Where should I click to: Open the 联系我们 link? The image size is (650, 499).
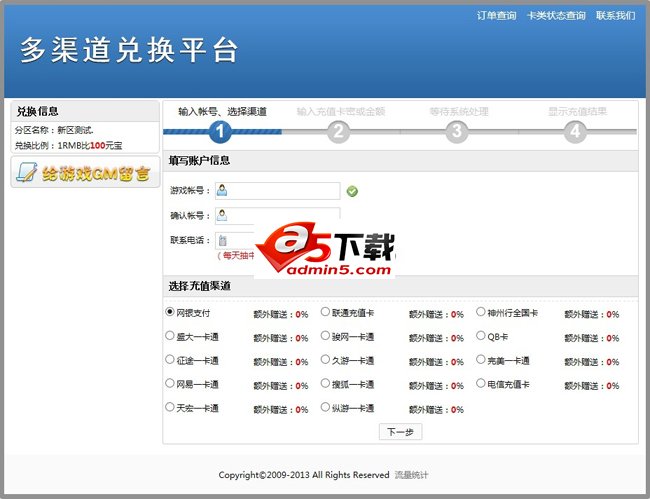(616, 16)
